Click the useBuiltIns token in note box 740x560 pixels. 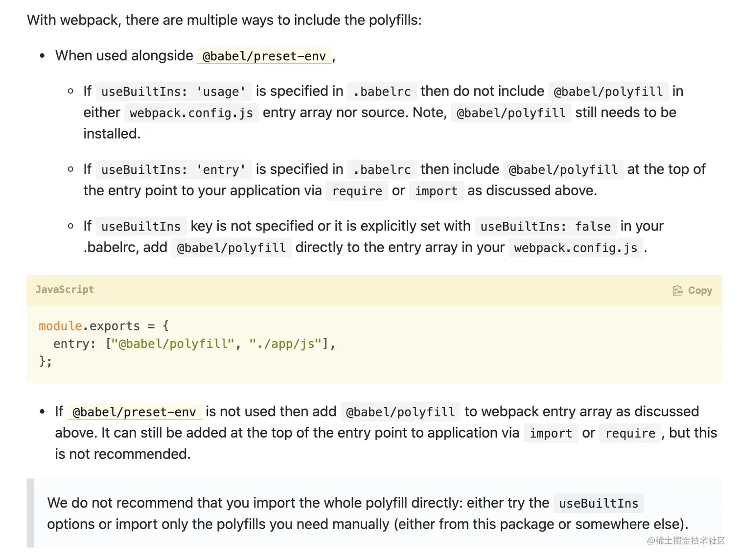click(x=598, y=503)
